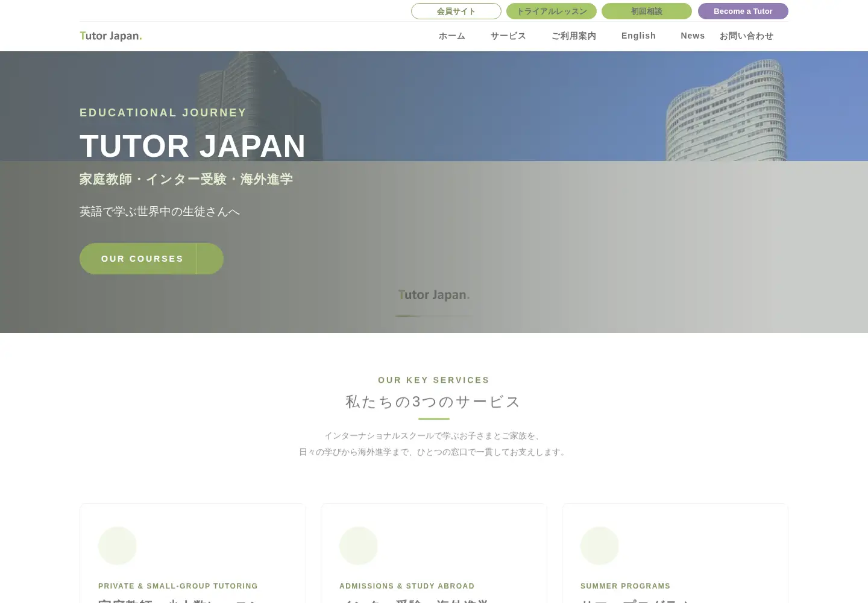Viewport: 868px width, 603px height.
Task: Open ご利用案内 navigation menu item
Action: click(574, 36)
